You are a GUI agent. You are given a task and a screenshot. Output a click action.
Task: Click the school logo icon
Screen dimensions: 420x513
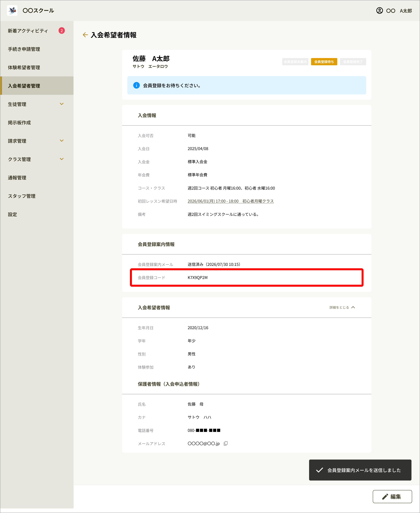[x=12, y=11]
